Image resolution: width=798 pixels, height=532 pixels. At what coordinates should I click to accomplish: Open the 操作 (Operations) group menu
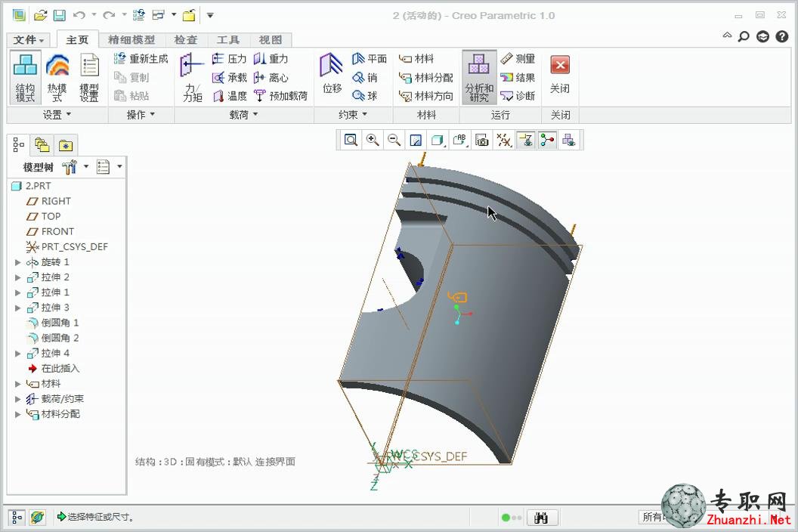[x=141, y=115]
